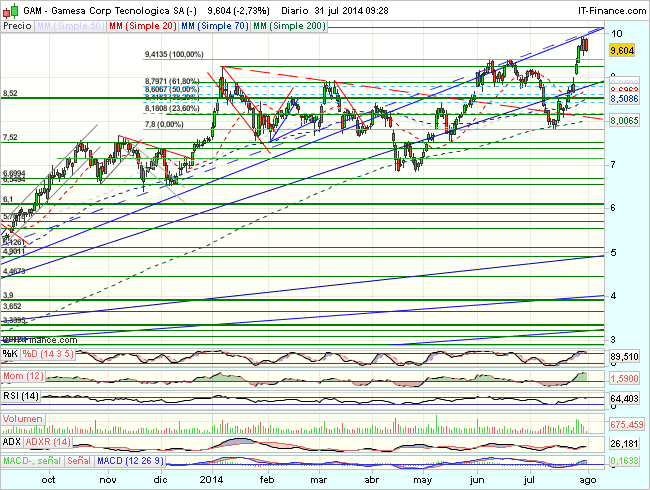
Task: Open the RSI (14) indicator label
Action: (21, 396)
